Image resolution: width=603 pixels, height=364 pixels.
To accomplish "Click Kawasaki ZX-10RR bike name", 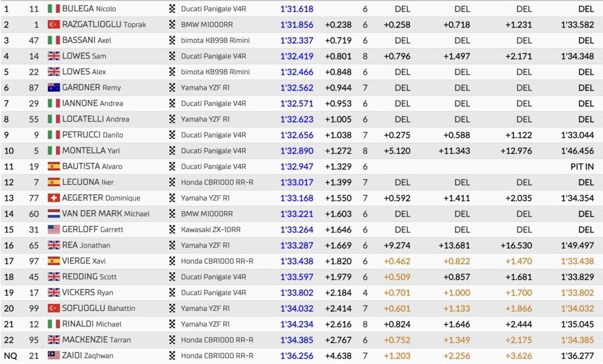I will 211,229.
